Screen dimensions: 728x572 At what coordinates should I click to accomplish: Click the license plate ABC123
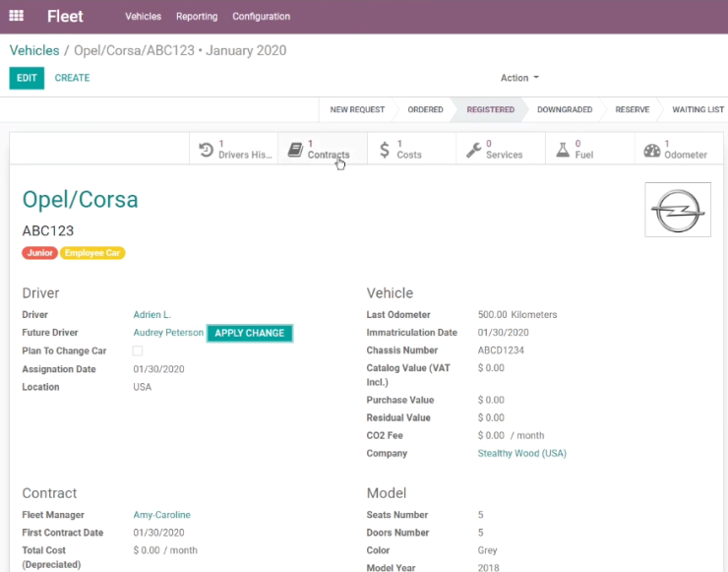(48, 231)
